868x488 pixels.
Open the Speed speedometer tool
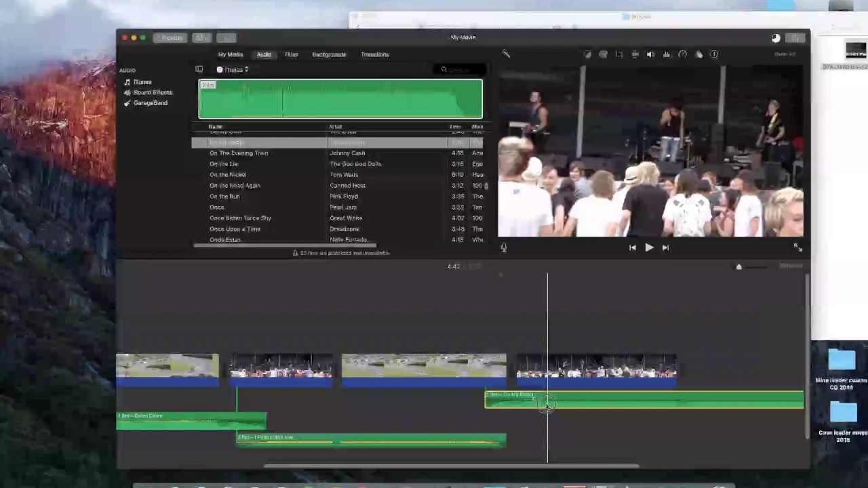pos(683,54)
